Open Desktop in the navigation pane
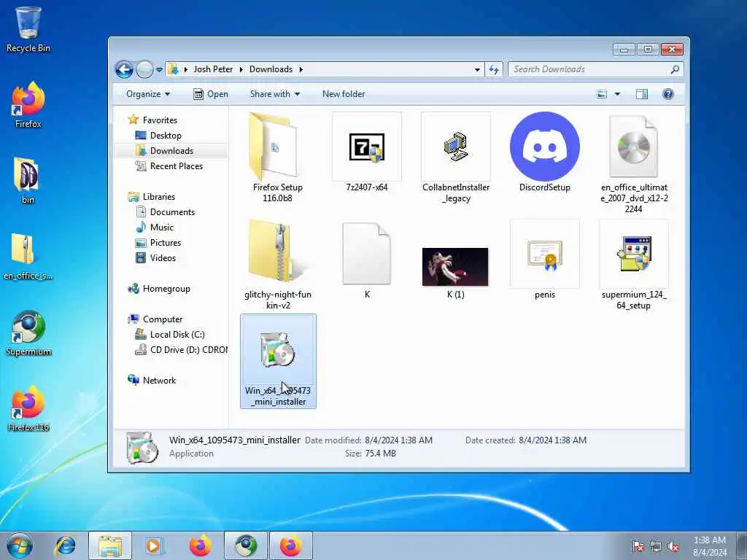The height and width of the screenshot is (560, 747). [x=166, y=135]
